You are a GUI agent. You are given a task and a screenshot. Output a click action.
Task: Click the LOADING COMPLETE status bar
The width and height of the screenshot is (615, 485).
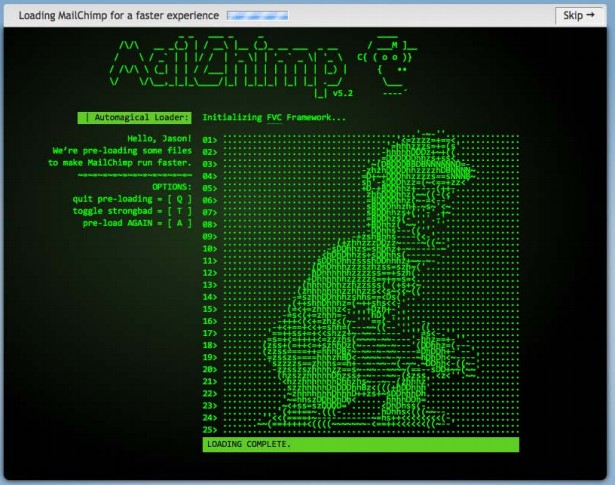pyautogui.click(x=361, y=445)
